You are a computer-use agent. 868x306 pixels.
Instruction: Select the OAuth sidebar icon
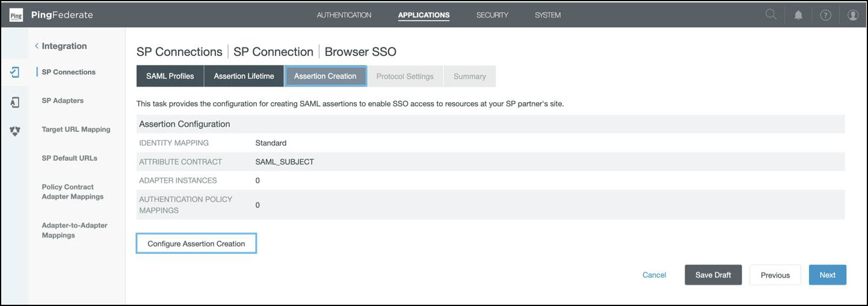pos(15,131)
